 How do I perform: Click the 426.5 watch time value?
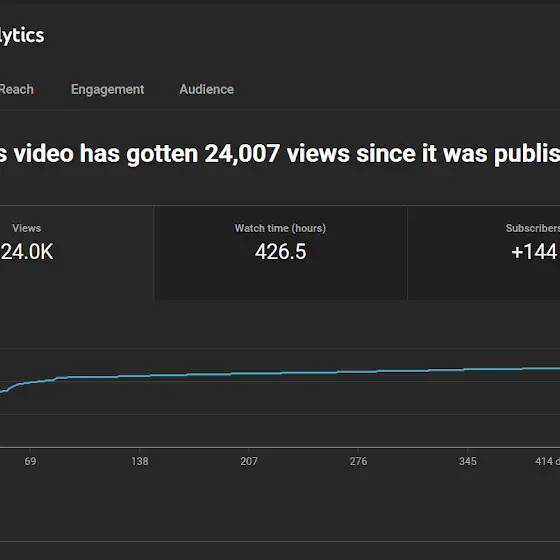point(280,251)
